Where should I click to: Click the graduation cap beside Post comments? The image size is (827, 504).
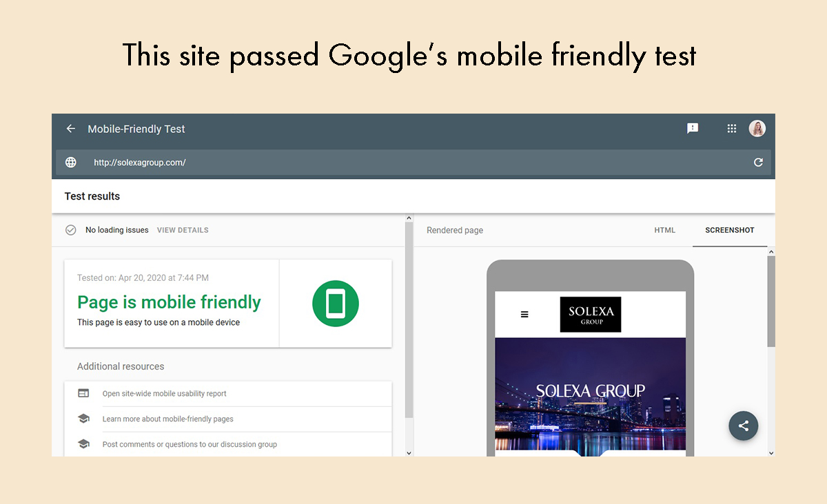point(83,444)
